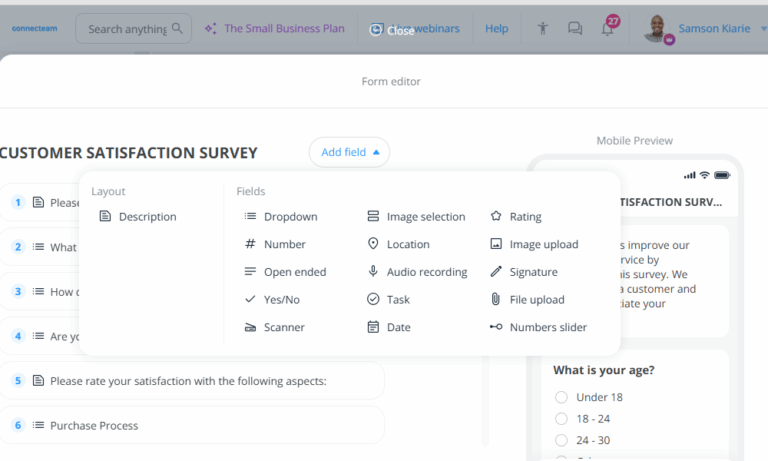768x461 pixels.
Task: Click the Close button
Action: click(392, 30)
